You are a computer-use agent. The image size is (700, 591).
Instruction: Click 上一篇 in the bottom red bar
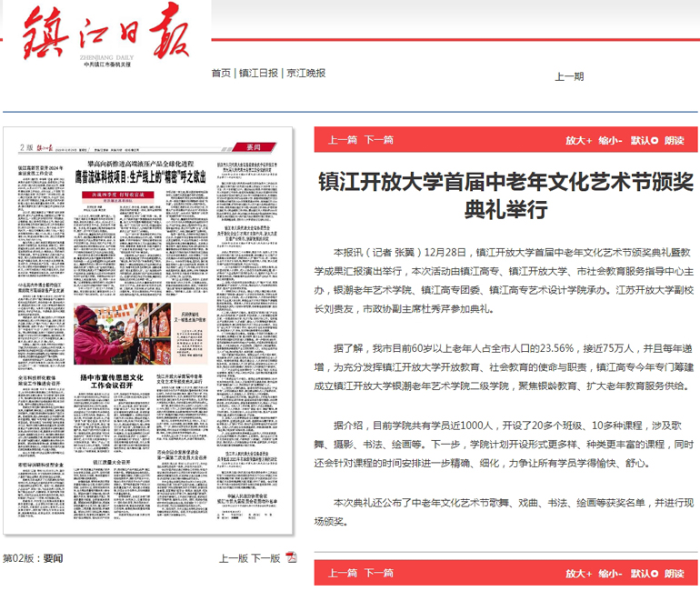pos(343,573)
